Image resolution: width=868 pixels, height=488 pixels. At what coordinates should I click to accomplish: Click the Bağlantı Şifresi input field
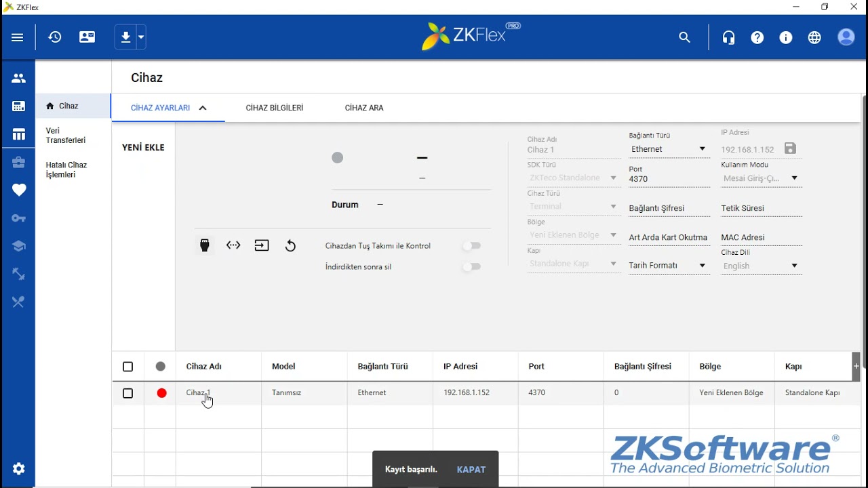669,208
